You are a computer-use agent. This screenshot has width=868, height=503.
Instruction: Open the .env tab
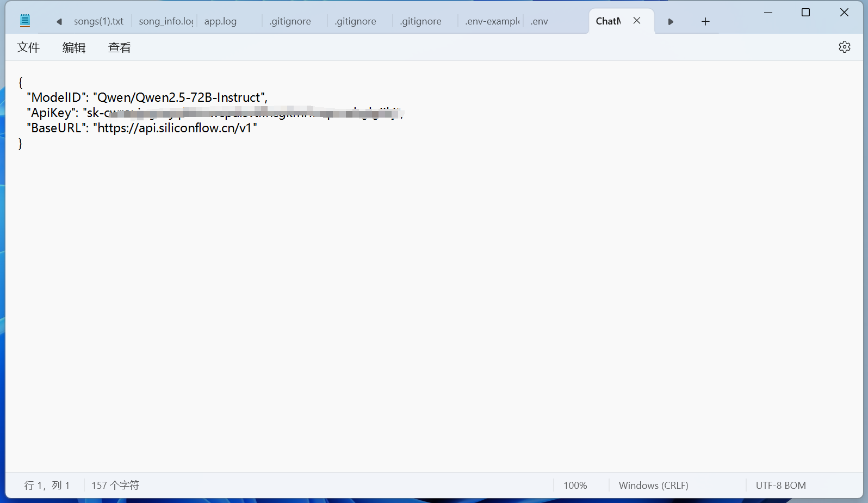pyautogui.click(x=539, y=22)
